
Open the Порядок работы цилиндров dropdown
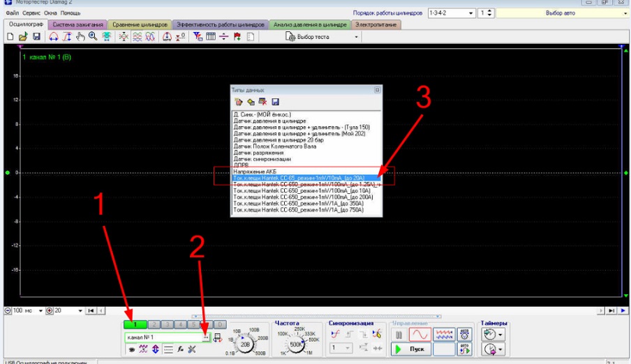470,13
